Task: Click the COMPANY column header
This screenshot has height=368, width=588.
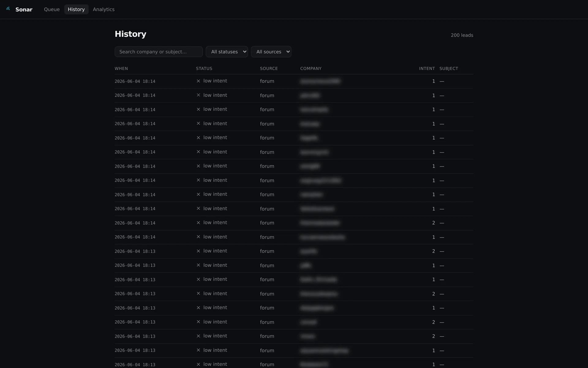Action: pyautogui.click(x=311, y=68)
